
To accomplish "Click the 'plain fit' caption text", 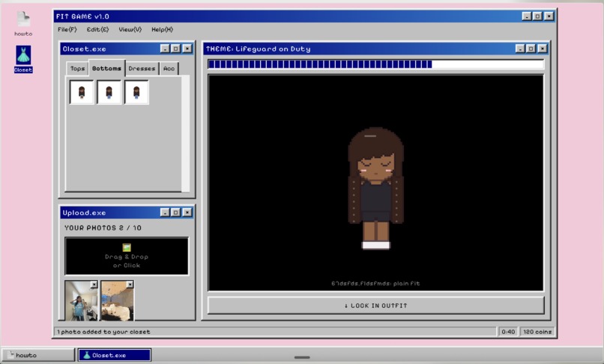I will (407, 284).
